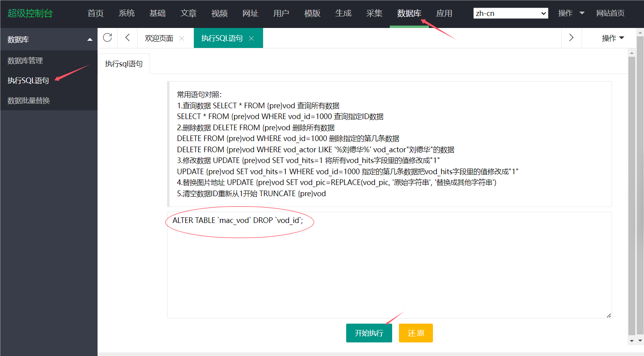Close the 执行SQL语句 tab
The height and width of the screenshot is (356, 644).
click(x=251, y=38)
